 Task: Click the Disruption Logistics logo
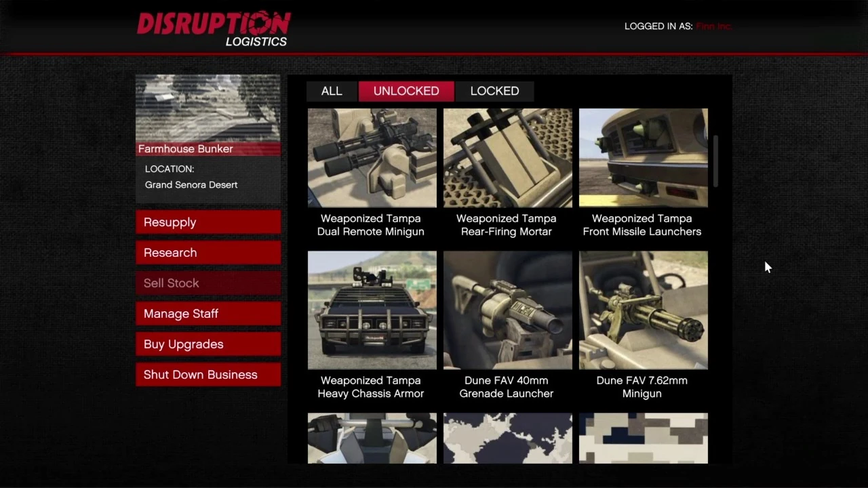pos(214,28)
